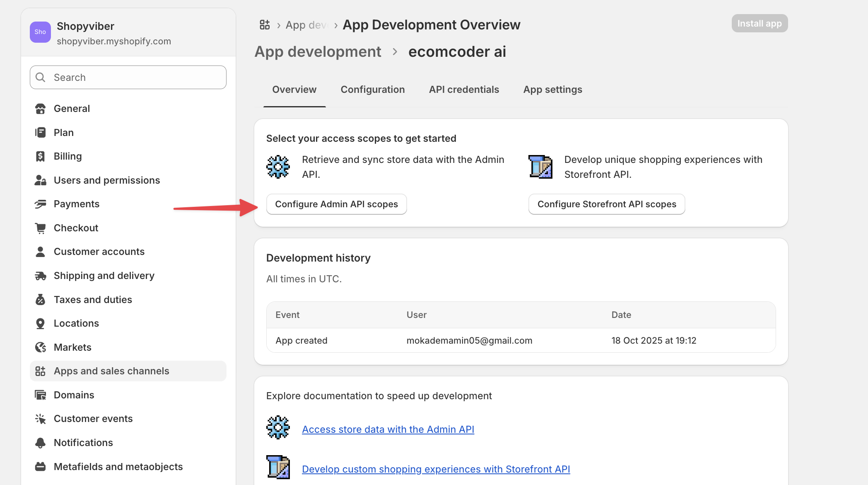Open the API credentials tab

pyautogui.click(x=464, y=90)
